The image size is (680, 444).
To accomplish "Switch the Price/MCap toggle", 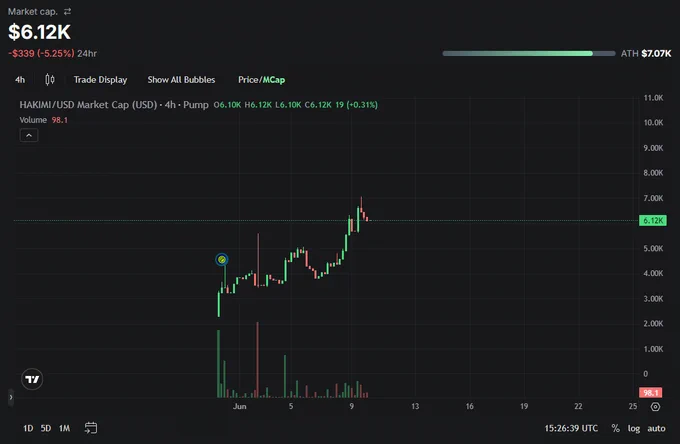I will point(262,80).
